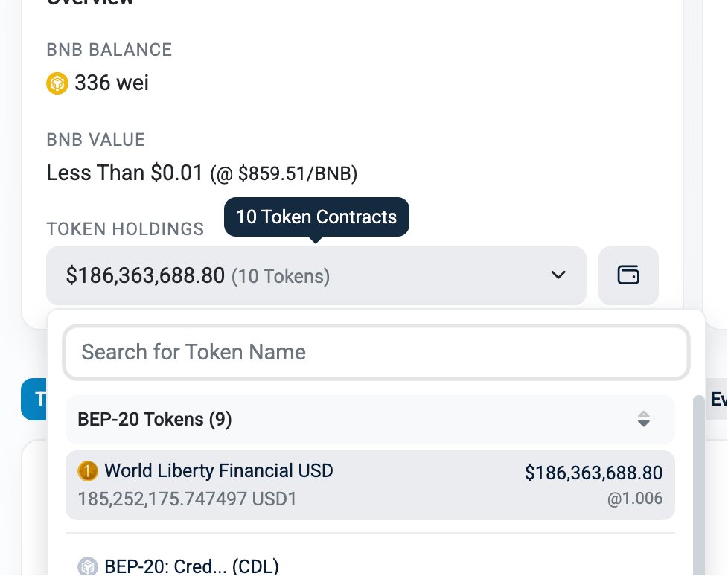The height and width of the screenshot is (576, 728).
Task: Click the blue tab partially hidden at left
Action: click(x=34, y=399)
